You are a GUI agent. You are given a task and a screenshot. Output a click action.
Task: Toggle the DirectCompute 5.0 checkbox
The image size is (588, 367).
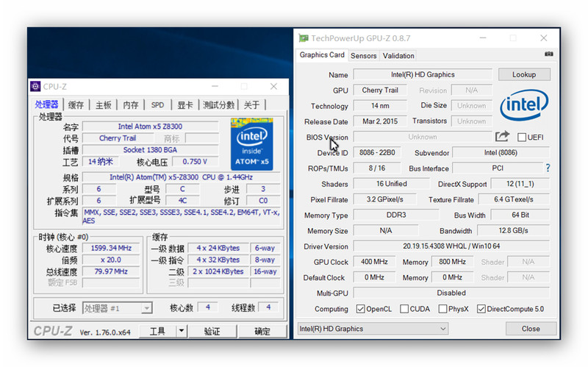coord(481,309)
